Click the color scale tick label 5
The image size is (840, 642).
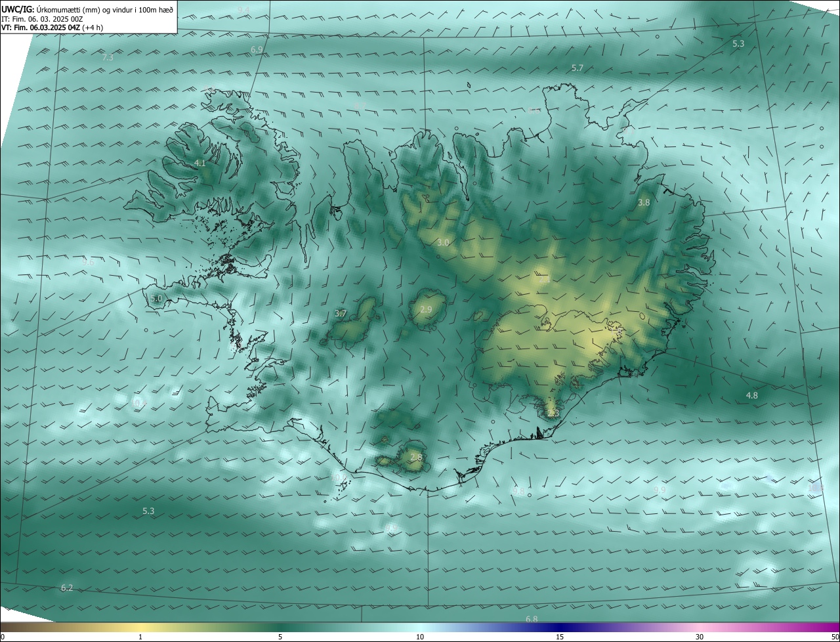coord(280,637)
